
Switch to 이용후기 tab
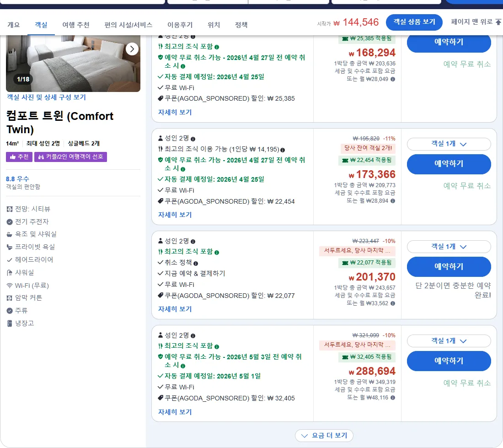click(180, 25)
